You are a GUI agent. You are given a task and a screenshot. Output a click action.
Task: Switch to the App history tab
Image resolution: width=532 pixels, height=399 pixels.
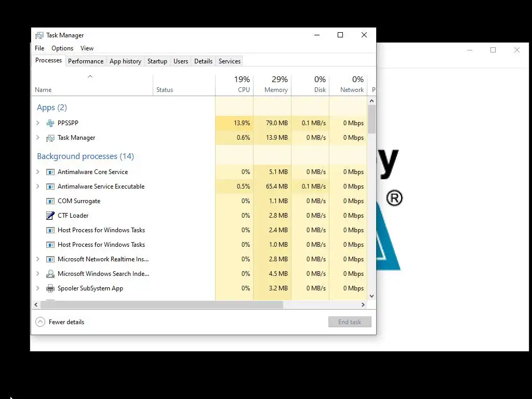[x=125, y=61]
